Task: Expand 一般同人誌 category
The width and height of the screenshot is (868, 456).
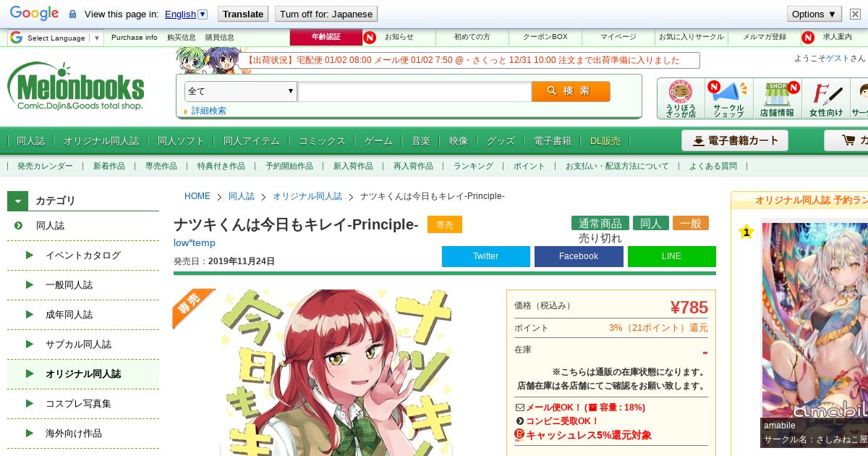Action: (x=69, y=285)
